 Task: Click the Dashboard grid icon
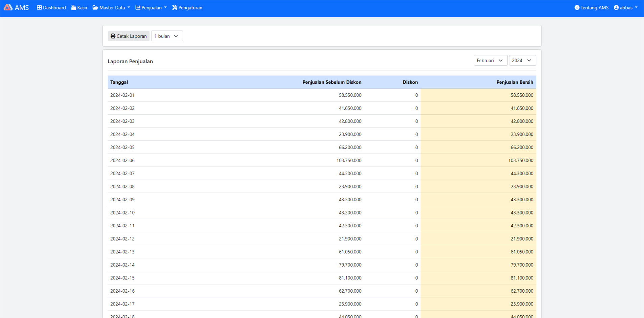[39, 7]
